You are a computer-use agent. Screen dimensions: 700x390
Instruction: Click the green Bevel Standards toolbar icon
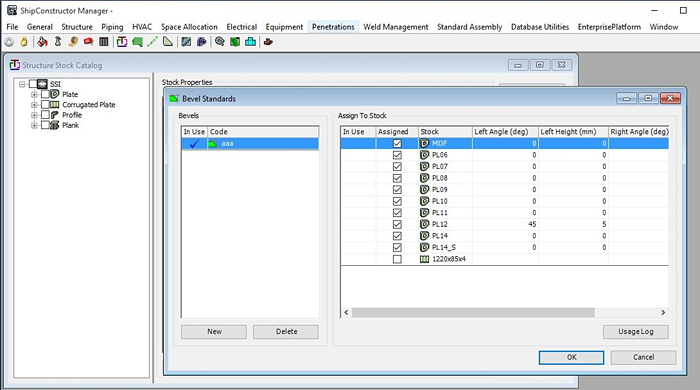tap(138, 42)
